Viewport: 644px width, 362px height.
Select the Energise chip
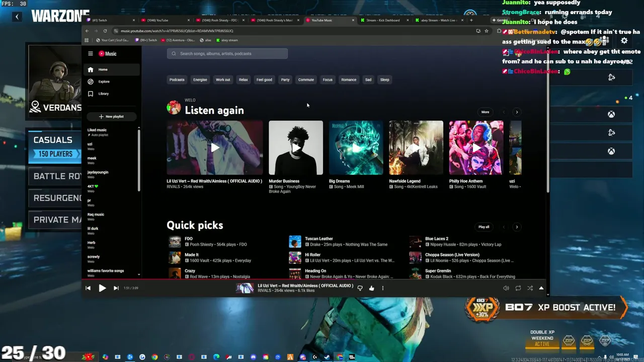pyautogui.click(x=200, y=79)
